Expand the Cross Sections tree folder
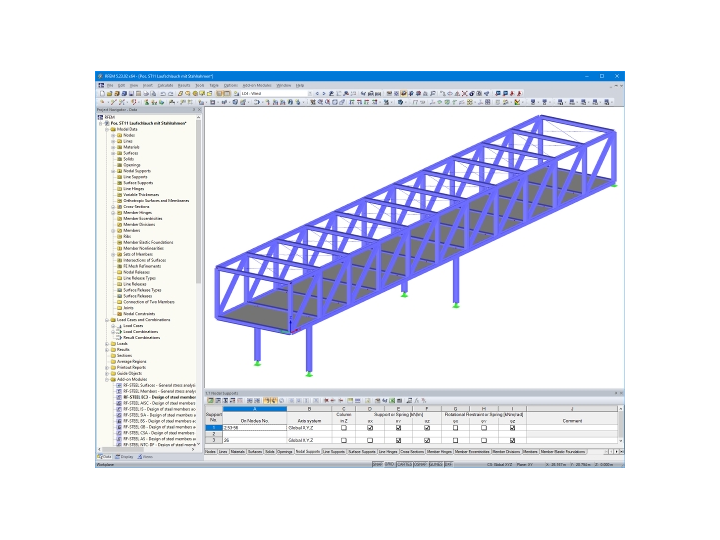The width and height of the screenshot is (720, 540). pyautogui.click(x=113, y=207)
